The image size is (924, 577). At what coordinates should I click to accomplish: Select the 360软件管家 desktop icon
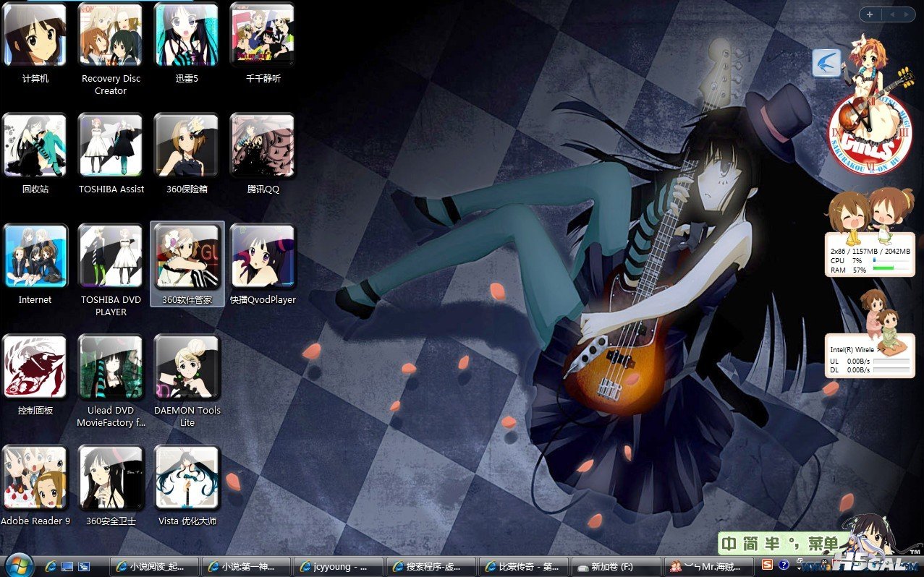coord(187,257)
